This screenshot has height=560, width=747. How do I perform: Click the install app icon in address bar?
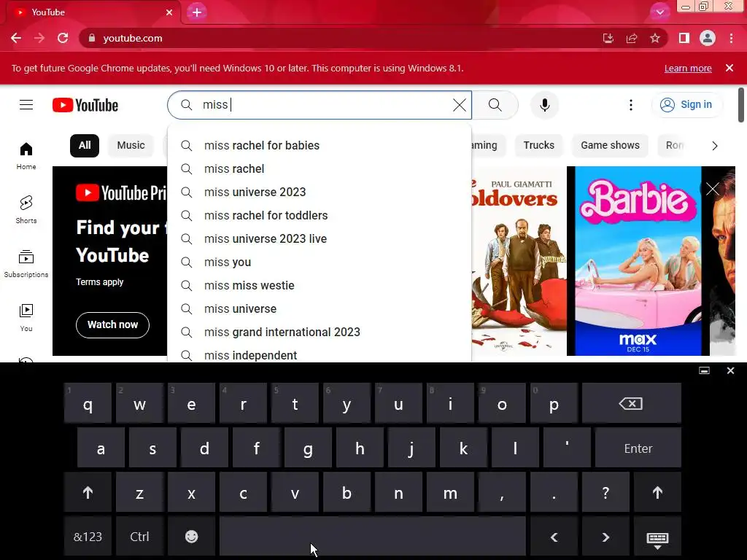coord(608,38)
